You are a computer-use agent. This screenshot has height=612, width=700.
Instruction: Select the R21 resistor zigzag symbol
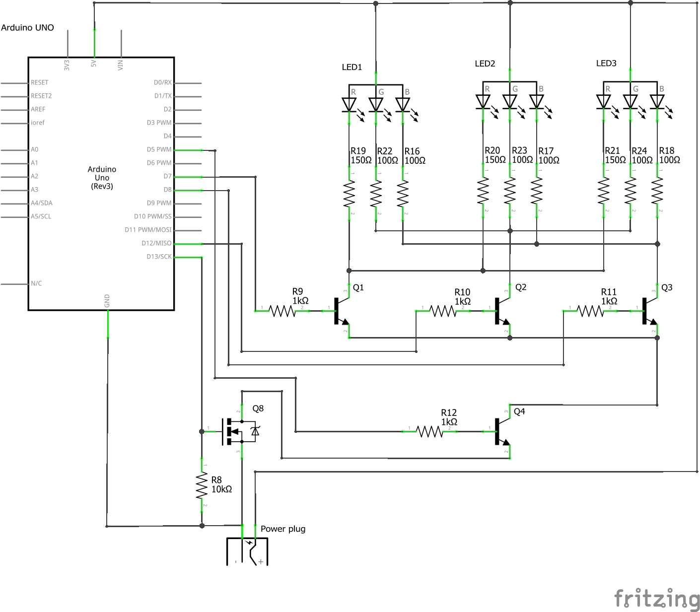tap(604, 191)
